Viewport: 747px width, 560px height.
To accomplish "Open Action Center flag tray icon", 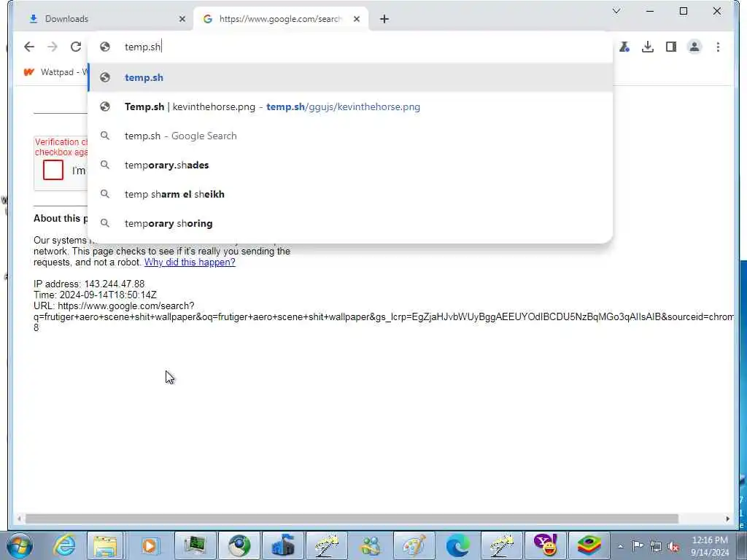I will point(638,545).
